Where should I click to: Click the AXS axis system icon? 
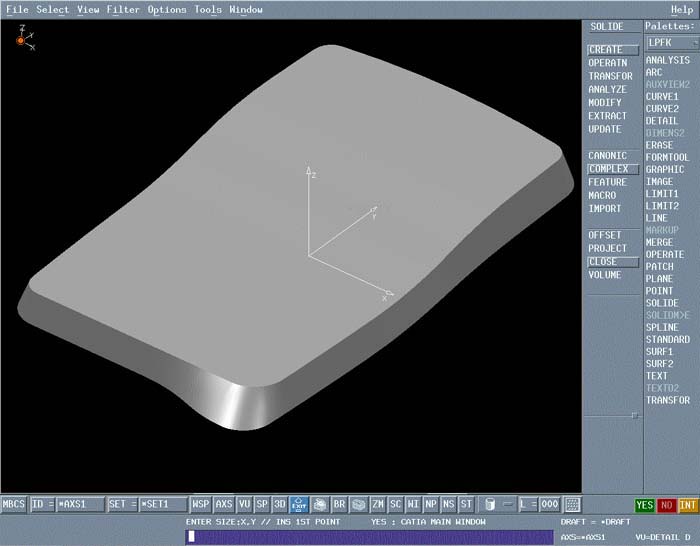224,505
